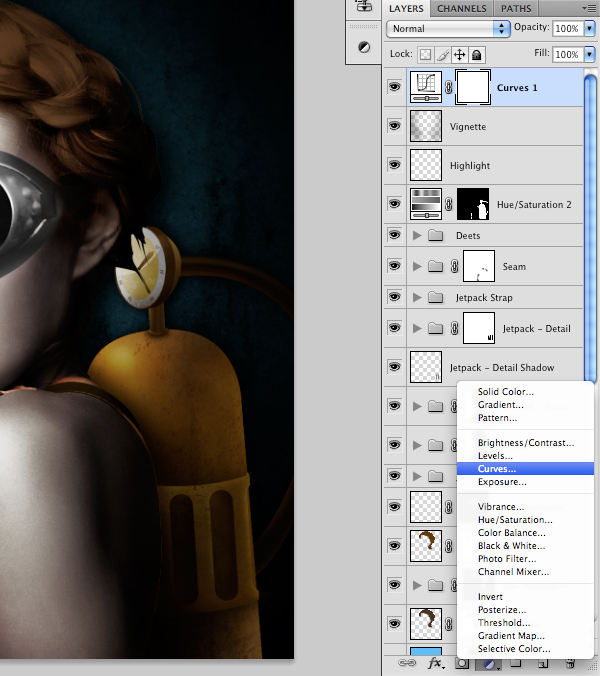
Task: Select the Curves 1 adjustment thumbnail icon
Action: coord(426,87)
